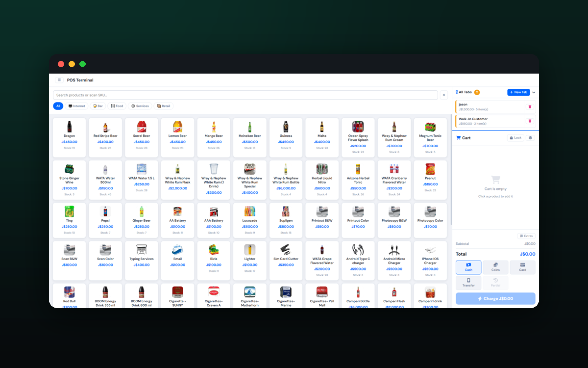
Task: Select Transfer payment method
Action: click(x=468, y=283)
